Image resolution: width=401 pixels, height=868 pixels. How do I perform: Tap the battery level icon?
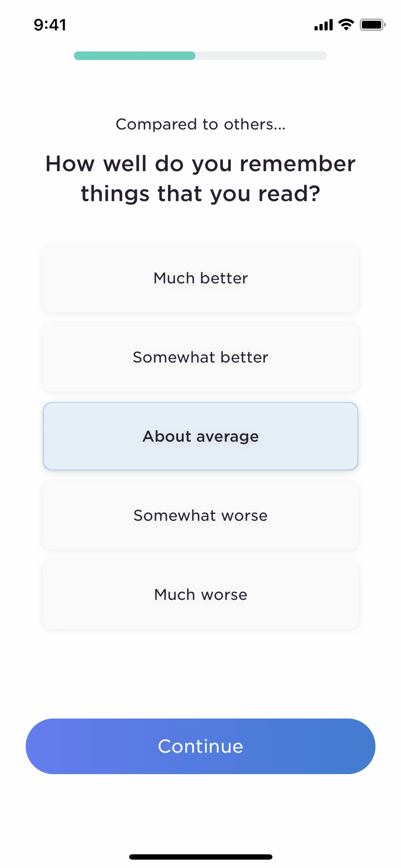372,25
